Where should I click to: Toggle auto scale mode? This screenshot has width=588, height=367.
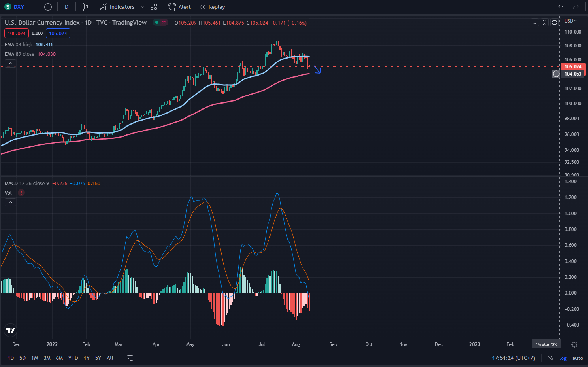click(x=577, y=358)
